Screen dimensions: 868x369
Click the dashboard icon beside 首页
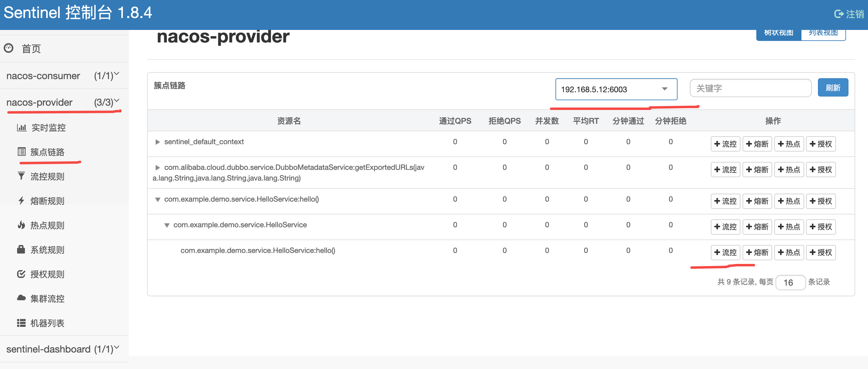(9, 48)
